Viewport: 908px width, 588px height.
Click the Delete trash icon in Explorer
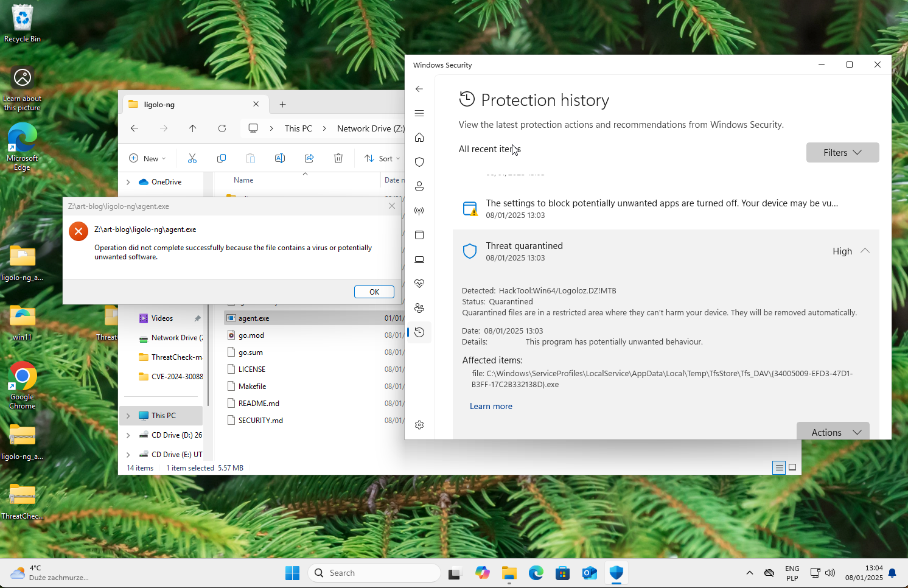pyautogui.click(x=338, y=158)
